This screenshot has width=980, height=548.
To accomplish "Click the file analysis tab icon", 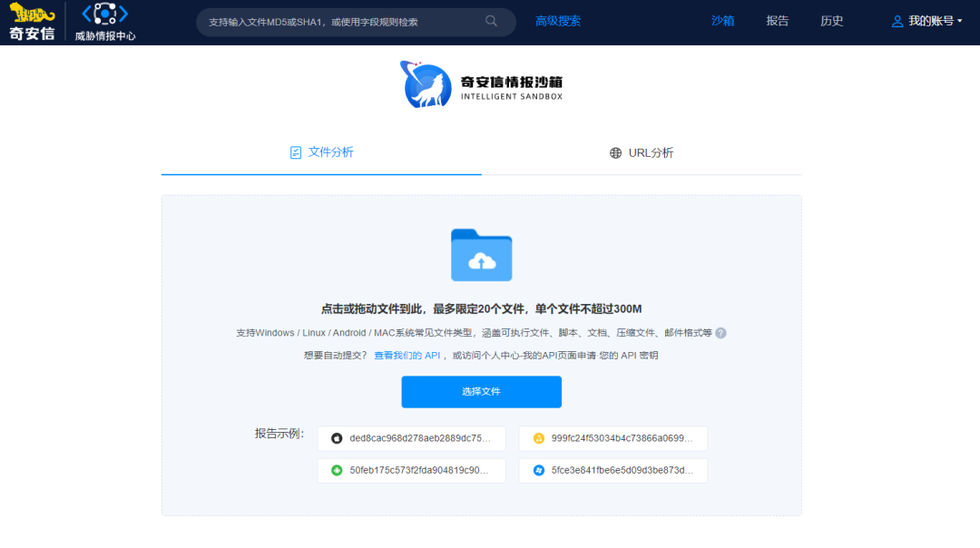I will point(296,152).
